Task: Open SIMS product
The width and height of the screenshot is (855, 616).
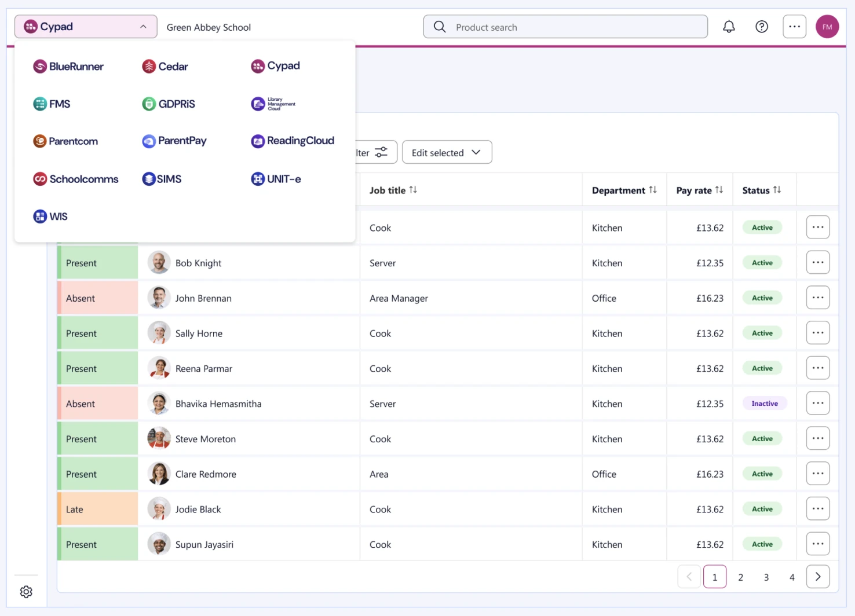Action: (x=162, y=179)
